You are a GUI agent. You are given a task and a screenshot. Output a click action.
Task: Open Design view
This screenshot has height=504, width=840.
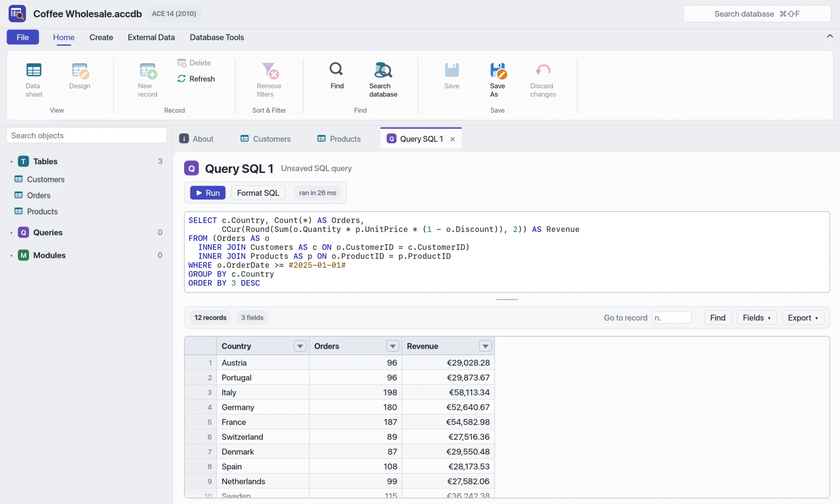pyautogui.click(x=80, y=77)
